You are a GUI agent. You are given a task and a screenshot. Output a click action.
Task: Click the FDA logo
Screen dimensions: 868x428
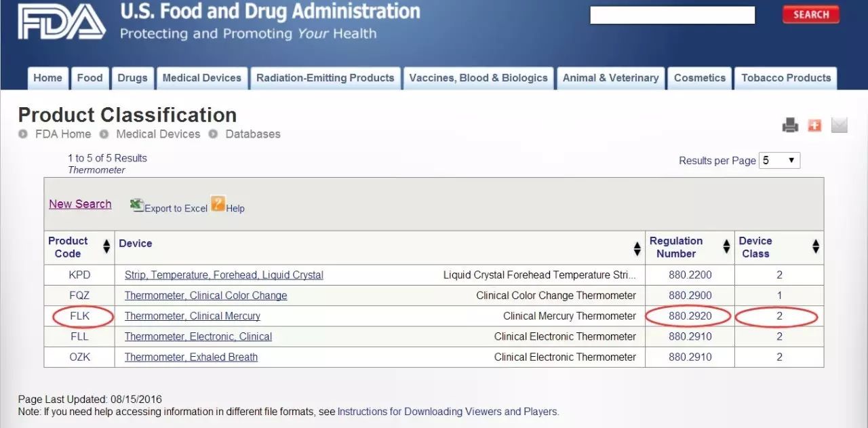[x=62, y=22]
